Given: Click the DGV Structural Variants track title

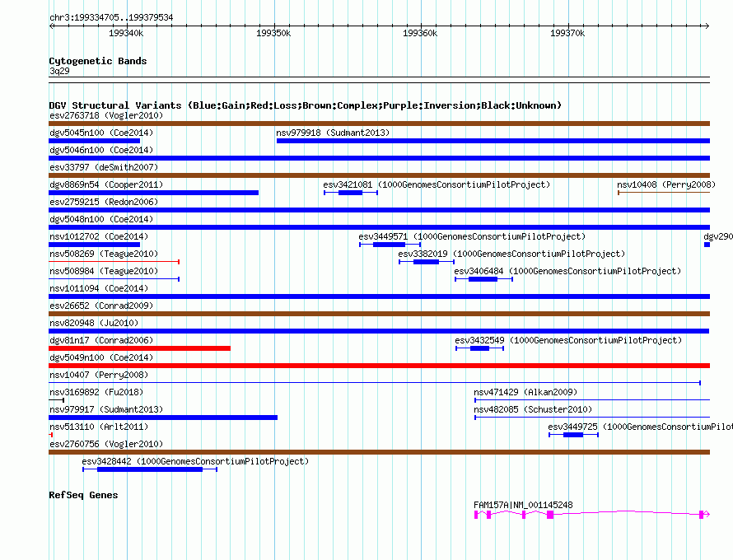Looking at the screenshot, I should (x=306, y=105).
